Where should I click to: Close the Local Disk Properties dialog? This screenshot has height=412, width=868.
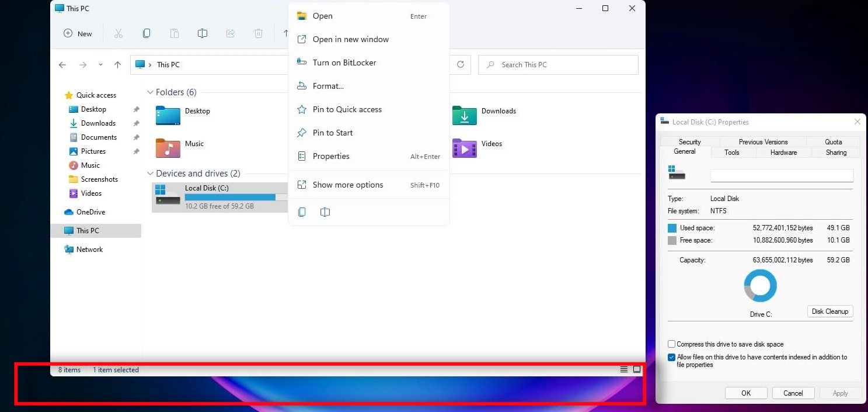pyautogui.click(x=857, y=122)
